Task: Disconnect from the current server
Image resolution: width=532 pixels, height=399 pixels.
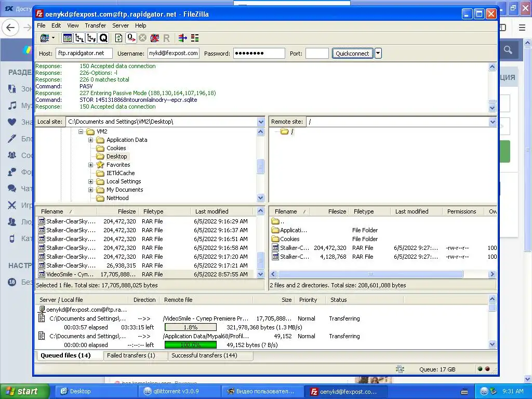Action: click(x=155, y=38)
